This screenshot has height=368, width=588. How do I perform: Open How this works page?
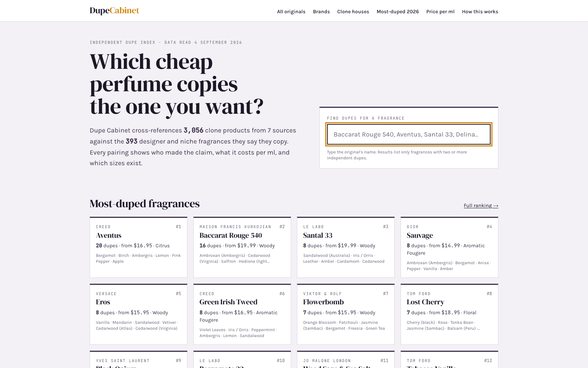pos(480,12)
